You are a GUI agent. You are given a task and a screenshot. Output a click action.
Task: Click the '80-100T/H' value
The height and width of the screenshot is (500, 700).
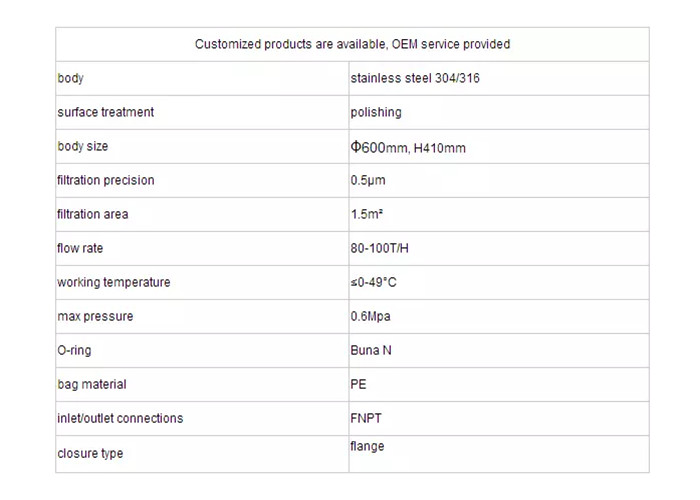coord(379,248)
